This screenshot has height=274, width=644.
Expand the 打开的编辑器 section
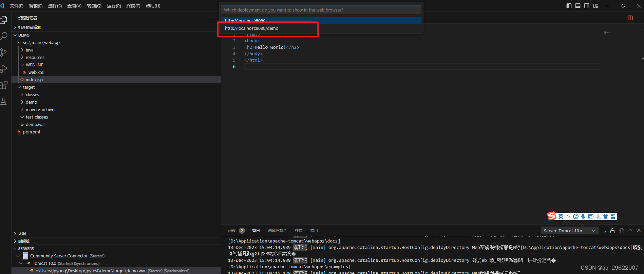tap(116, 27)
